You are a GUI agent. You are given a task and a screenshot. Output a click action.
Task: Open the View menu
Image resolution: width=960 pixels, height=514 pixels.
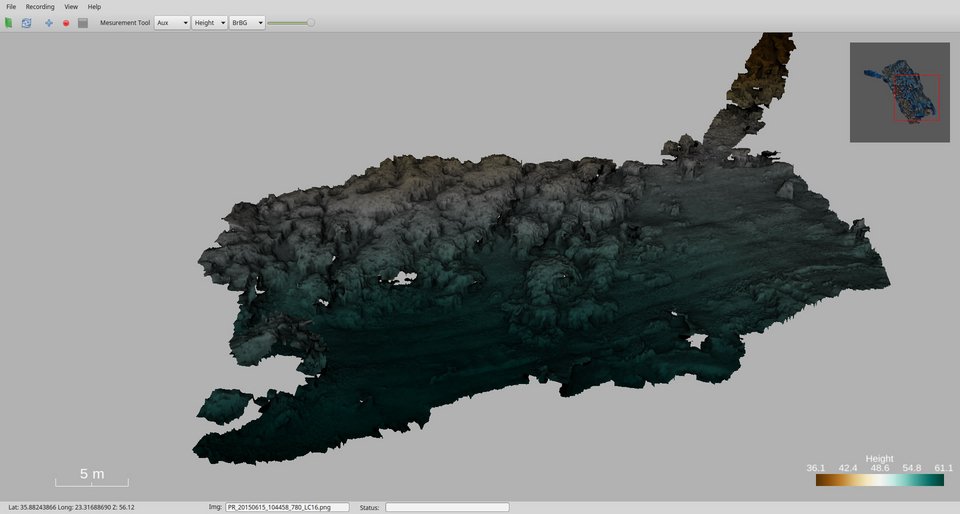71,7
